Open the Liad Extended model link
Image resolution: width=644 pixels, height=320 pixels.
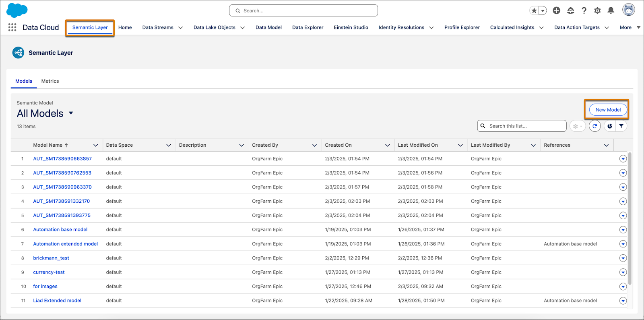click(x=57, y=301)
